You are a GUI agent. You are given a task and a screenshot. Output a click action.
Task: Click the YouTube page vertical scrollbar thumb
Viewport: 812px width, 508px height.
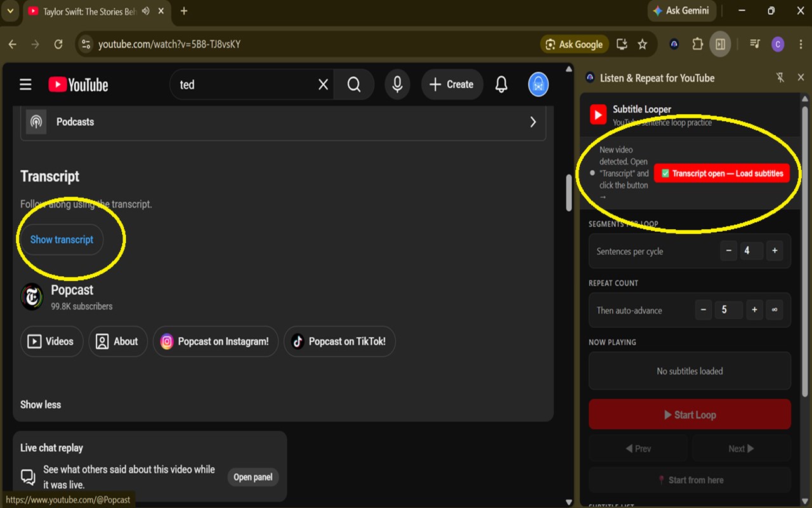click(569, 192)
